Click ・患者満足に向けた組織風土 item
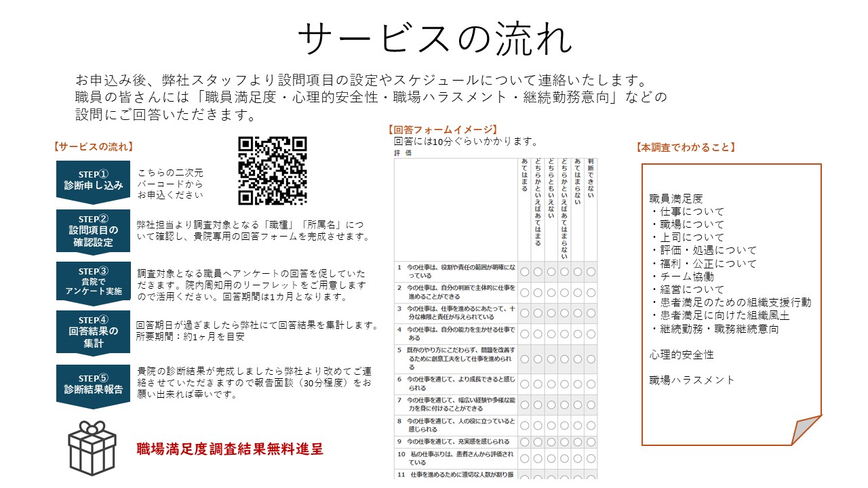The image size is (868, 488). click(719, 316)
